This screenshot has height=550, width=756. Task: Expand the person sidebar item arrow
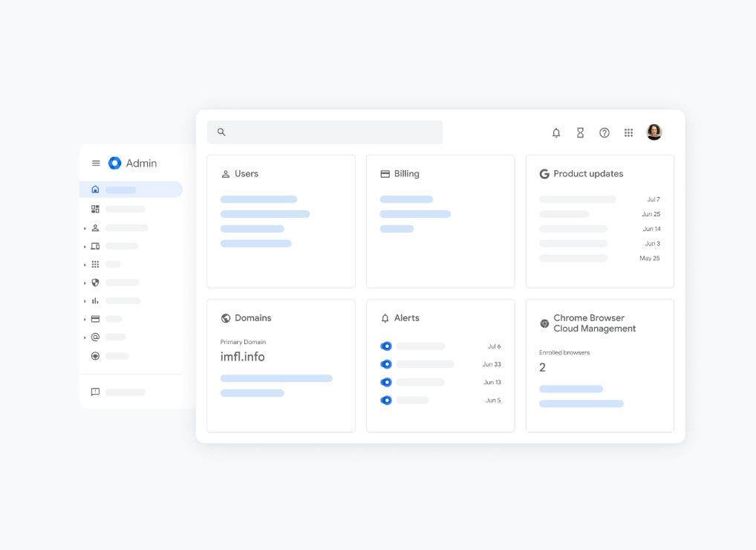85,228
